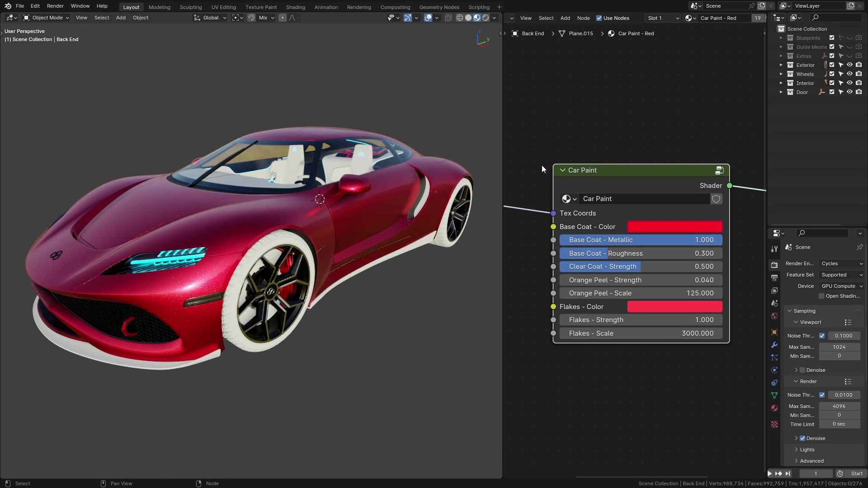Viewport: 868px width, 488px height.
Task: Open the Material properties tab
Action: 774,408
